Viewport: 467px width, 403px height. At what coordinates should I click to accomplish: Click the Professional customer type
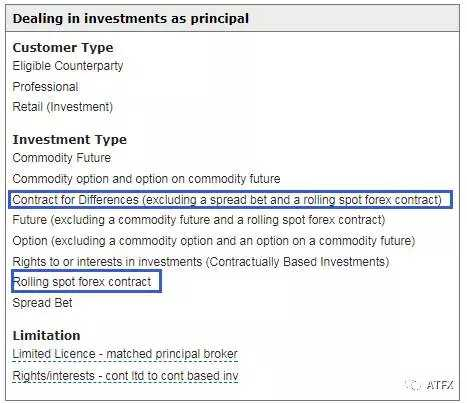tap(45, 87)
